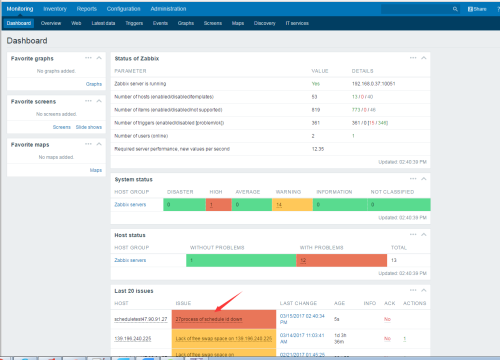Open the 'Lack of free swap space on 139.196.240.225' issue
Screen dimensions: 500x360
[x=224, y=339]
